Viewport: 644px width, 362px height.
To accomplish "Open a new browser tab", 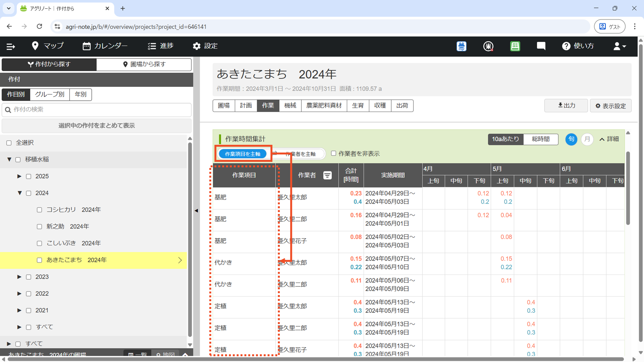I will click(x=123, y=8).
